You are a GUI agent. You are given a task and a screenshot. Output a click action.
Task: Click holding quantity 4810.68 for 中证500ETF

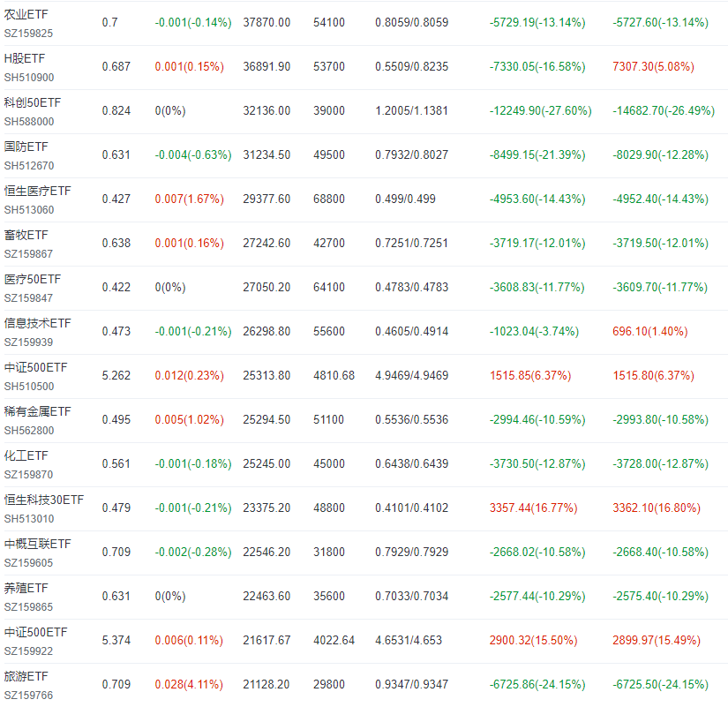[x=334, y=375]
